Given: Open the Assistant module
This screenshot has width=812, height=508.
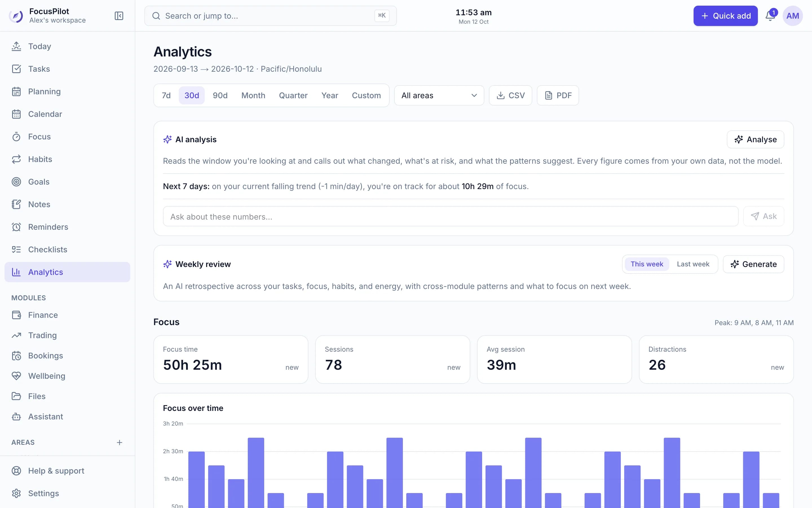Looking at the screenshot, I should 67,417.
